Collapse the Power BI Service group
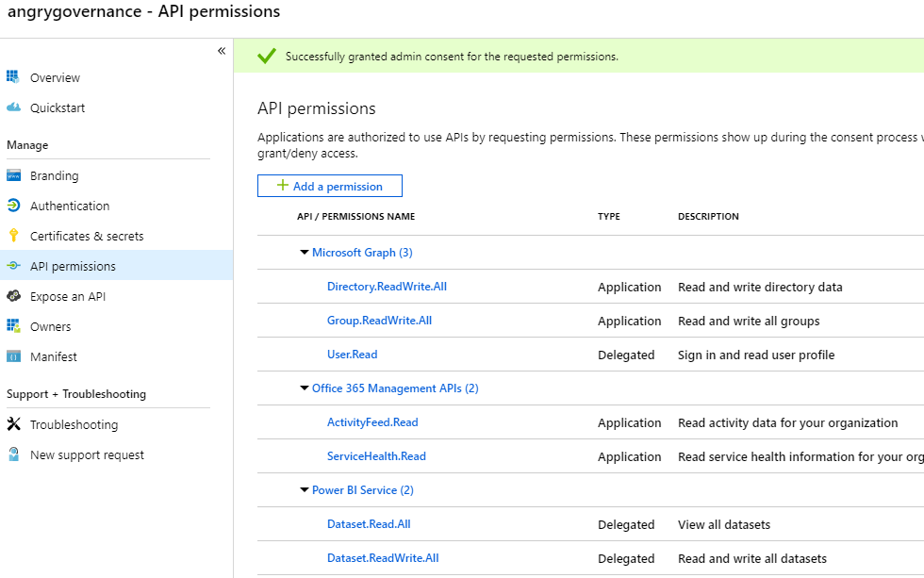 [x=305, y=490]
